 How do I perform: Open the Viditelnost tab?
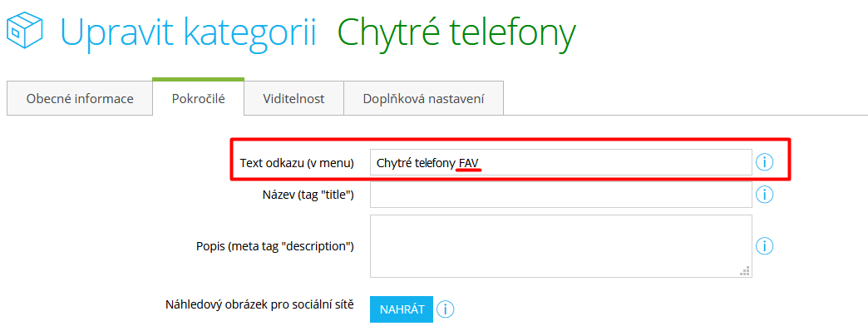(294, 99)
